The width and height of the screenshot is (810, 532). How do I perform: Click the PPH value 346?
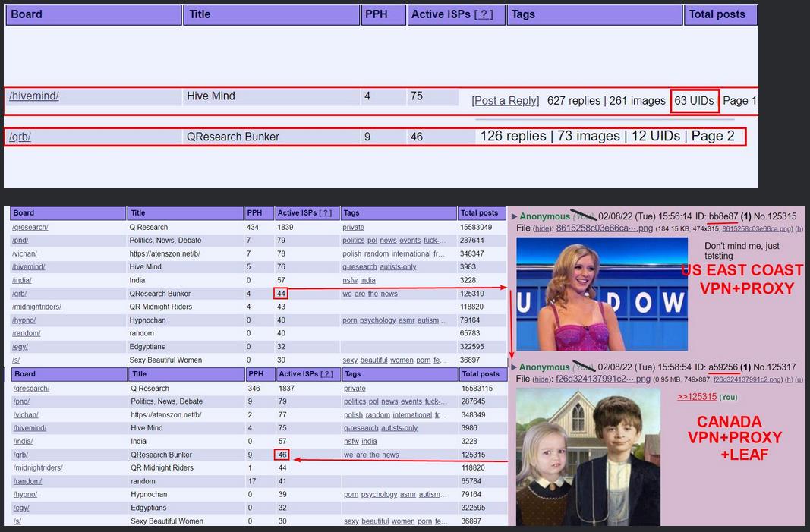click(x=254, y=389)
